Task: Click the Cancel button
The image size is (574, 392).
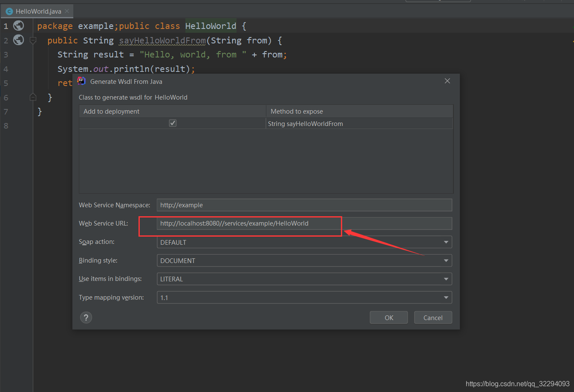Action: (433, 318)
